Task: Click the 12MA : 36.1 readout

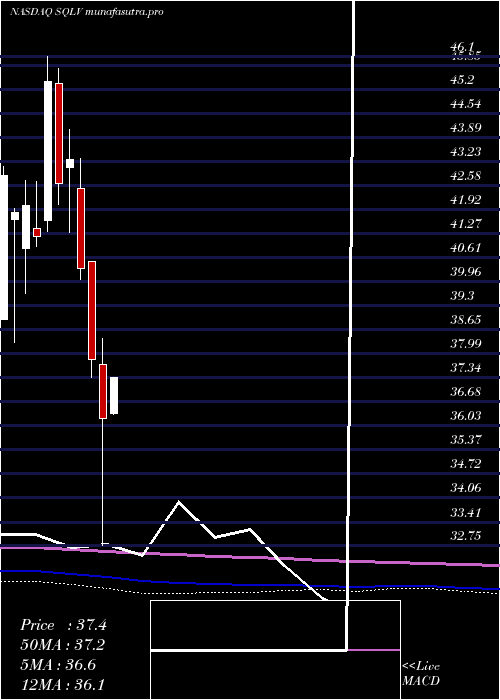Action: click(63, 684)
